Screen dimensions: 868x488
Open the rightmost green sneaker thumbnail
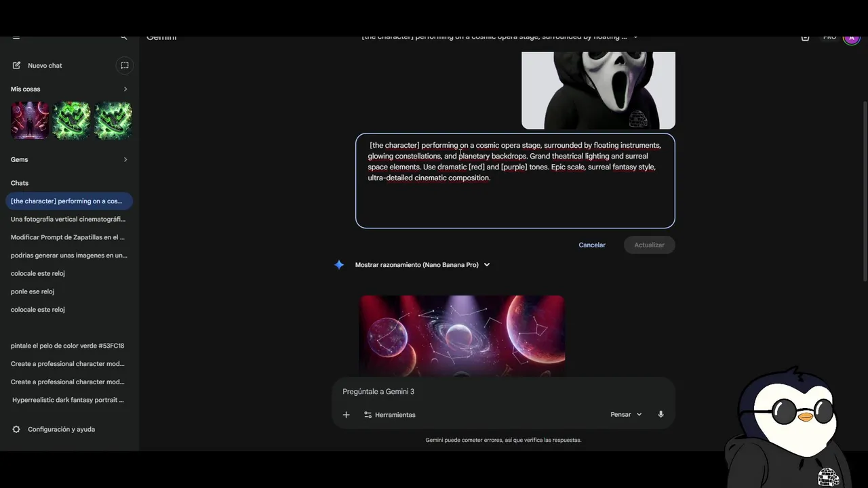click(x=113, y=121)
